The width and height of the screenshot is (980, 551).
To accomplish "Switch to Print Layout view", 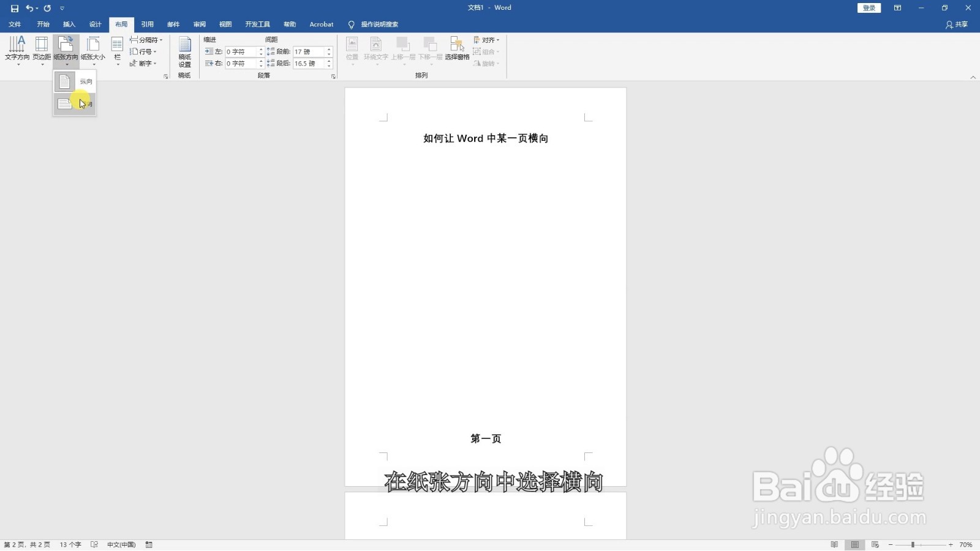I will tap(855, 544).
